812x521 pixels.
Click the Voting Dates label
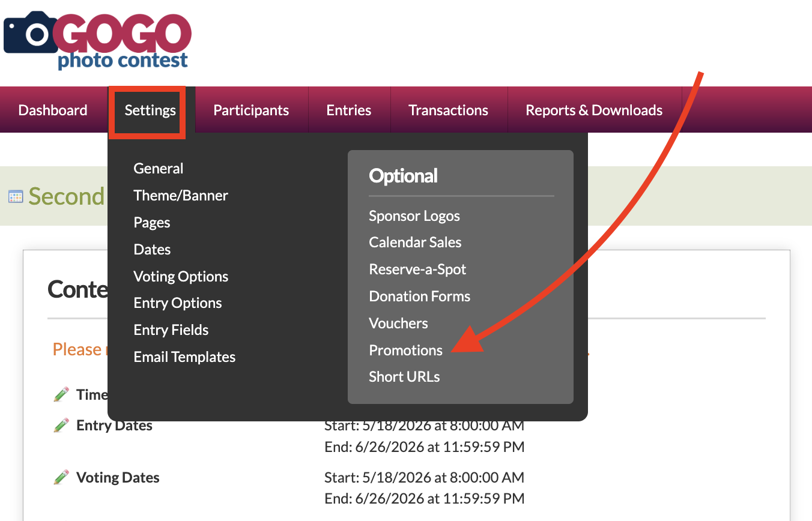tap(118, 478)
